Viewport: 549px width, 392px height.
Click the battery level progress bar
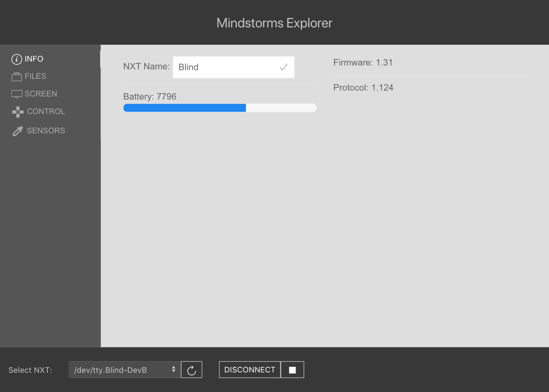tap(220, 108)
